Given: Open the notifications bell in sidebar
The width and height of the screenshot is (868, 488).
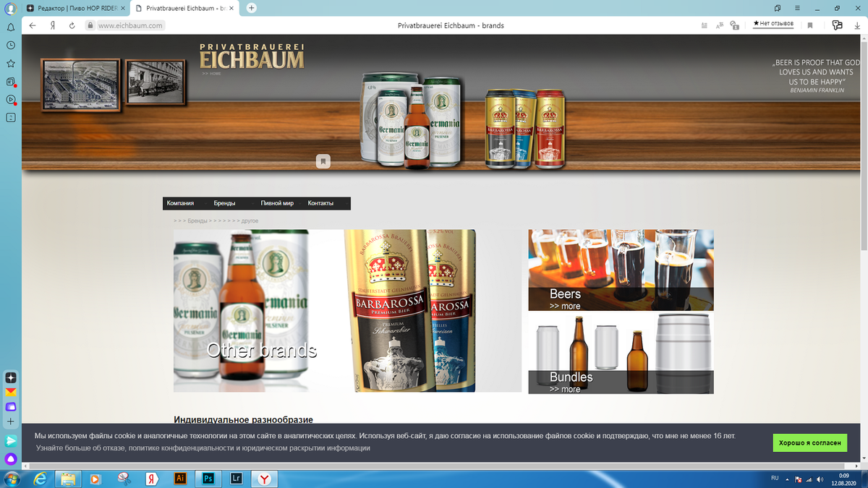Looking at the screenshot, I should coord(11,27).
